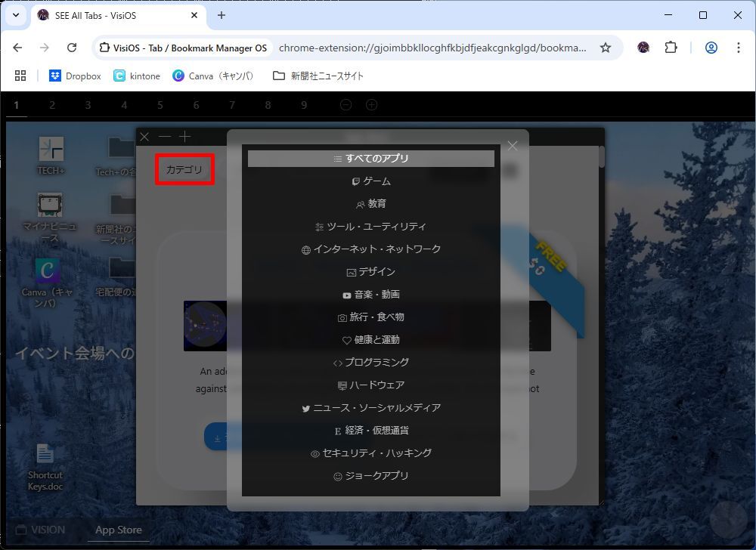Pick the 音楽・動画 category
756x550 pixels.
(x=370, y=294)
